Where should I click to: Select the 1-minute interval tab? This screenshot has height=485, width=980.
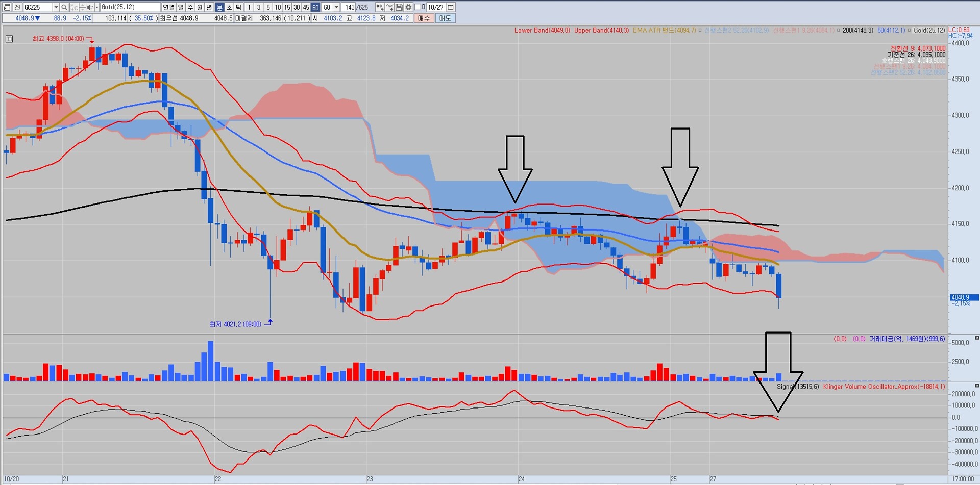click(x=249, y=7)
